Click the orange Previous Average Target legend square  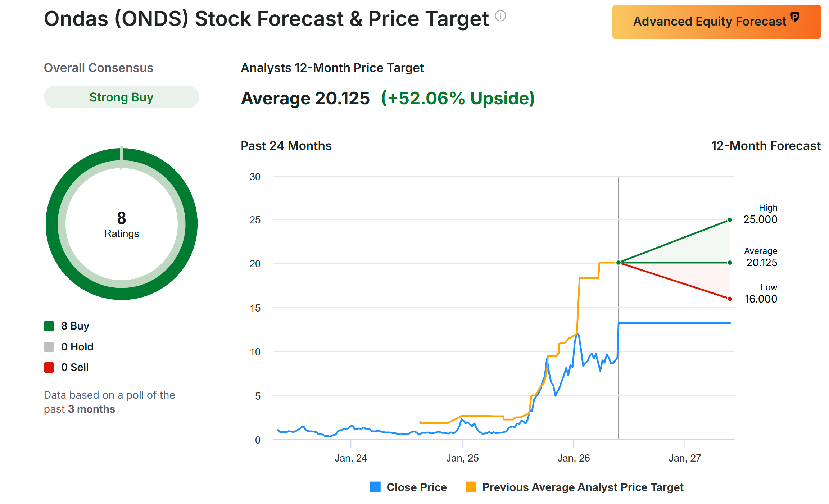coord(471,487)
